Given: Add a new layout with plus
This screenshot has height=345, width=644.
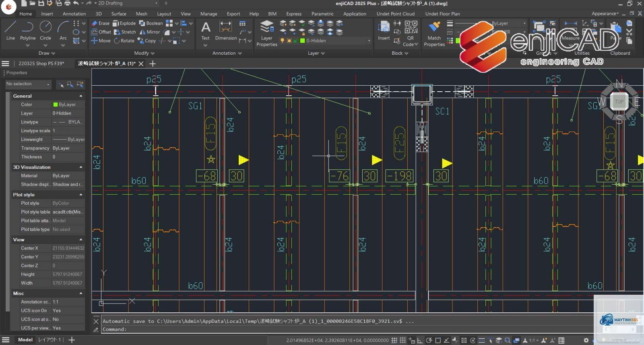Looking at the screenshot, I should click(x=72, y=340).
